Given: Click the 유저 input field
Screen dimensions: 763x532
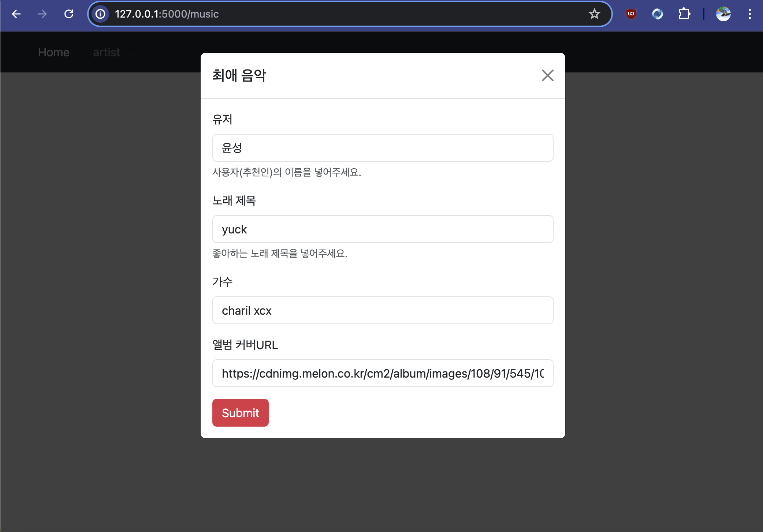Looking at the screenshot, I should click(383, 148).
